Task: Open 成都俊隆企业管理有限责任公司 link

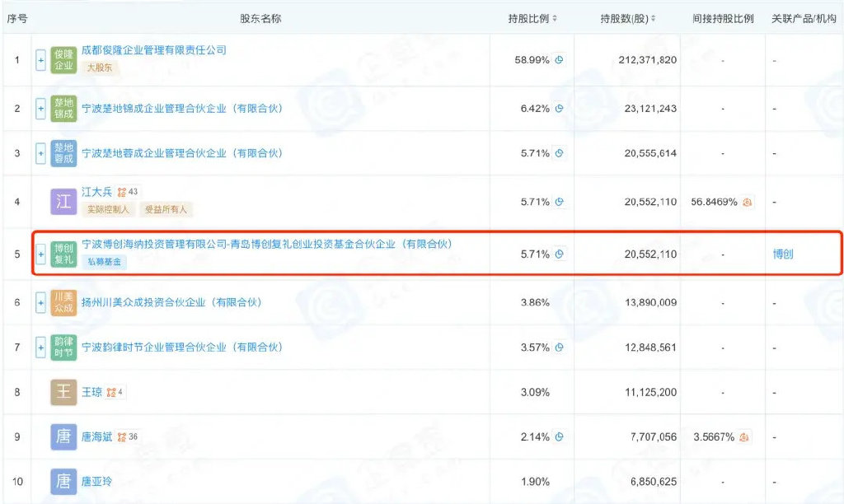Action: point(154,50)
